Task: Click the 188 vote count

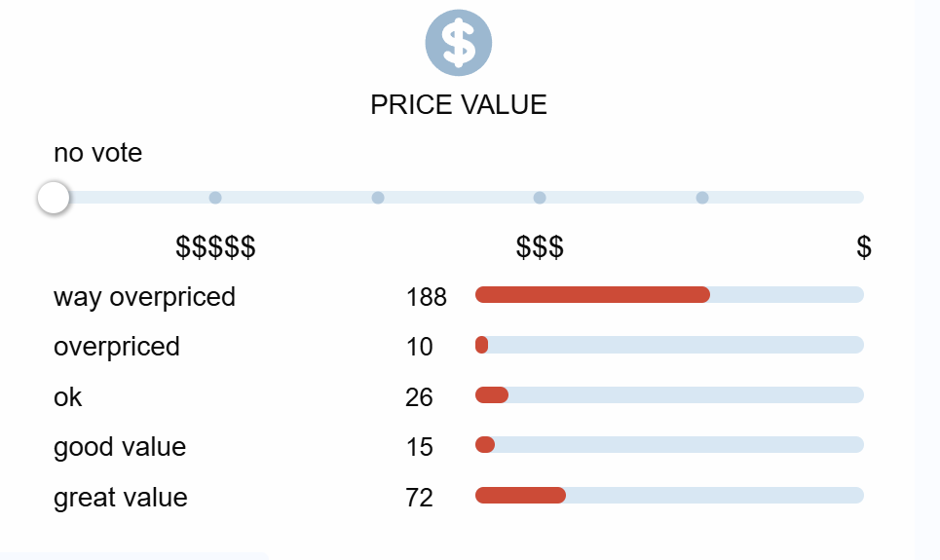Action: pos(427,297)
